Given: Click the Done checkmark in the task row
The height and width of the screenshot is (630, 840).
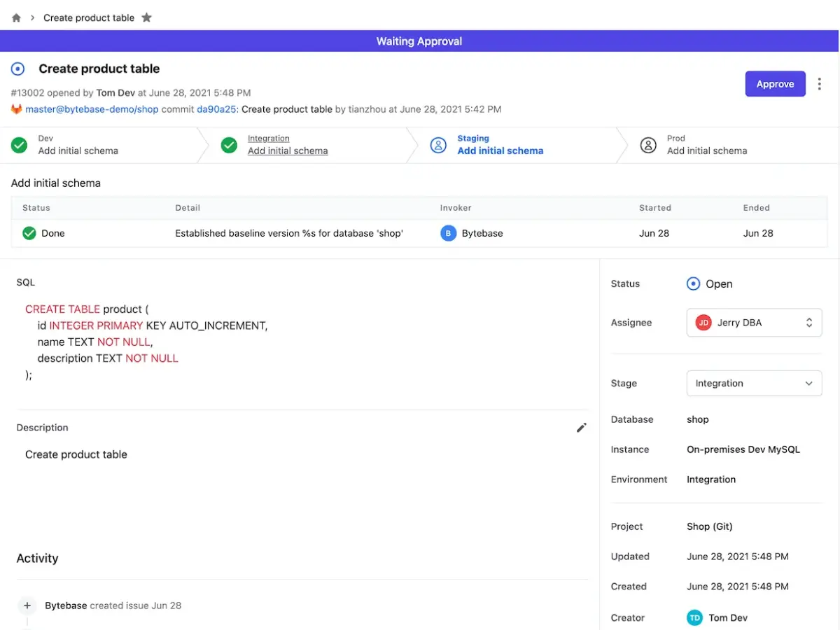Looking at the screenshot, I should click(x=29, y=233).
